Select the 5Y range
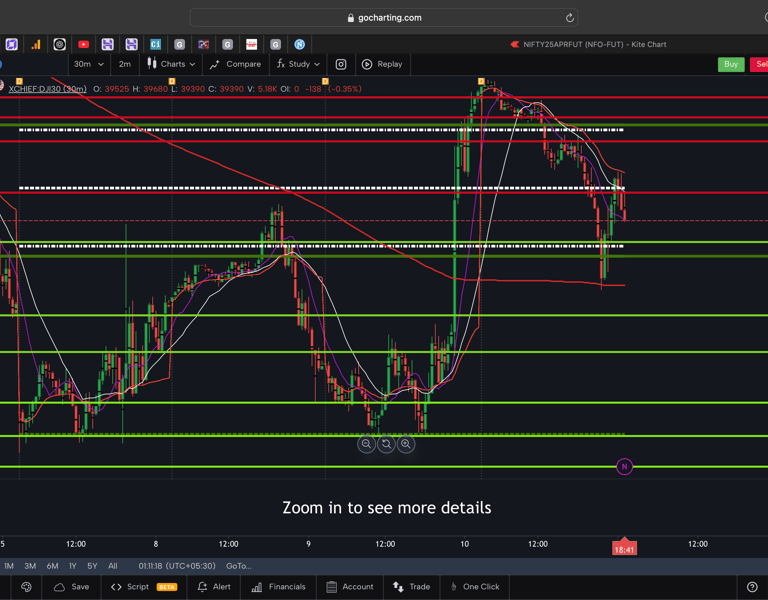The width and height of the screenshot is (768, 600). (x=92, y=566)
